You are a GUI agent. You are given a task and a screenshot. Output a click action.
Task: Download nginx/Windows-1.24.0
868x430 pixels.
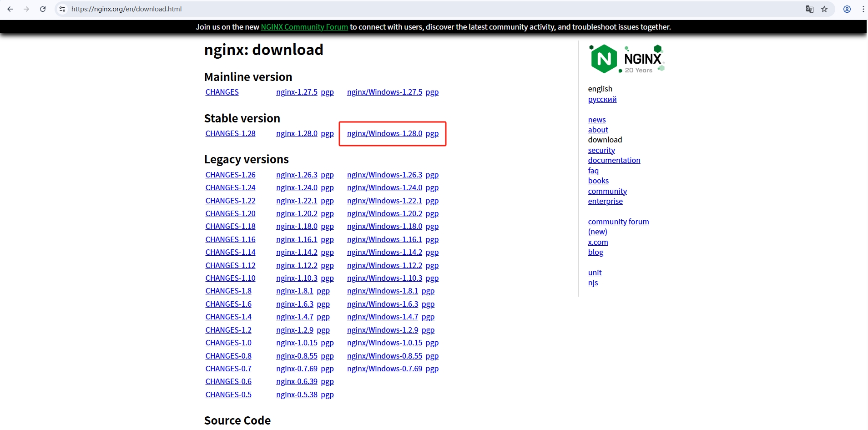point(384,187)
